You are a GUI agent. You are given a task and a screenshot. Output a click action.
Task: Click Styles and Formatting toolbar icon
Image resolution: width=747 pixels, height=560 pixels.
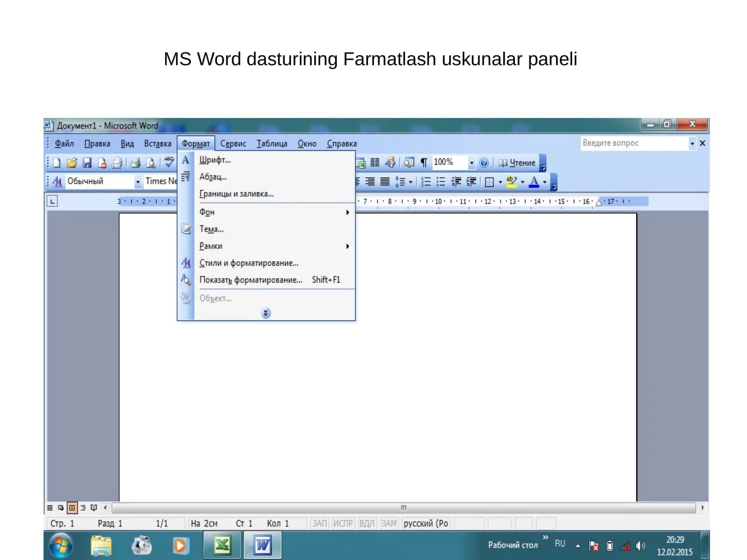pyautogui.click(x=57, y=181)
